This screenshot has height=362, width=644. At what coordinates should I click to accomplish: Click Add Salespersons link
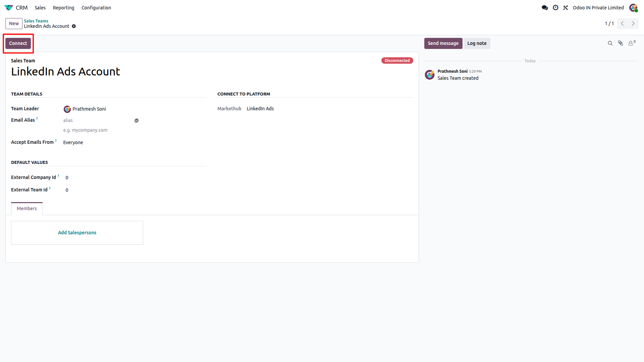[x=77, y=233]
